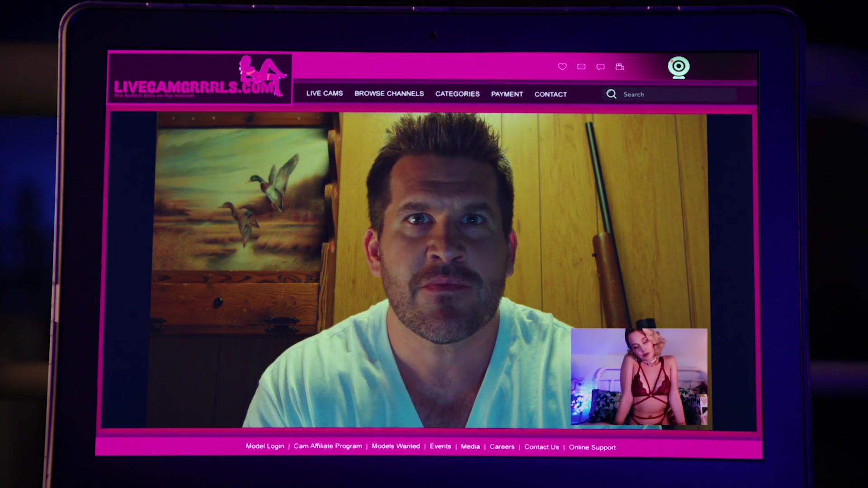Viewport: 868px width, 488px height.
Task: Click the Online Support link
Action: pyautogui.click(x=592, y=447)
